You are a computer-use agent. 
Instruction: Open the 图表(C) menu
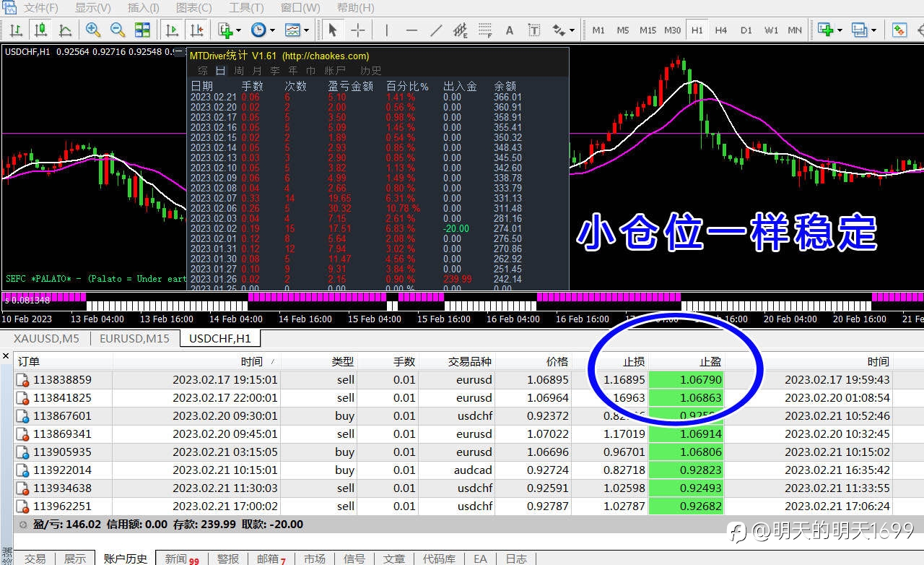(x=194, y=8)
